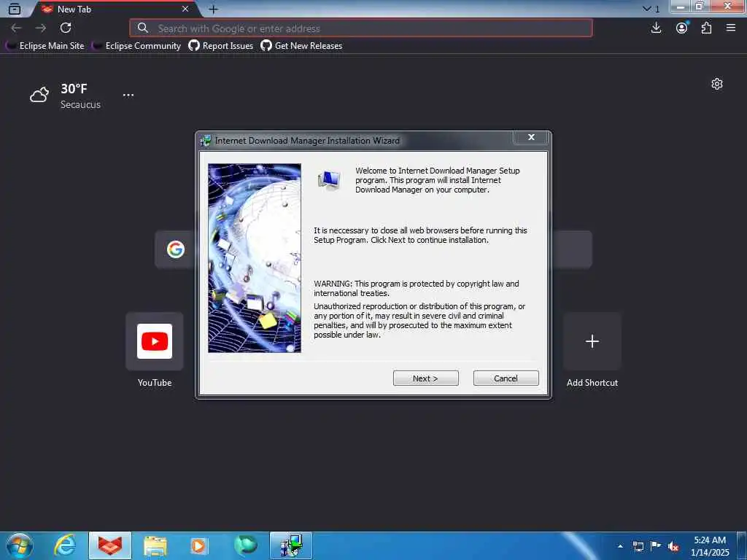Reload the current page

(x=66, y=28)
